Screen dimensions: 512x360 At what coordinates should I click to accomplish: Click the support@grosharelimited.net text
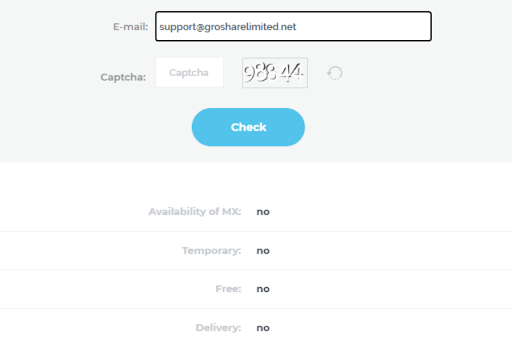point(228,27)
